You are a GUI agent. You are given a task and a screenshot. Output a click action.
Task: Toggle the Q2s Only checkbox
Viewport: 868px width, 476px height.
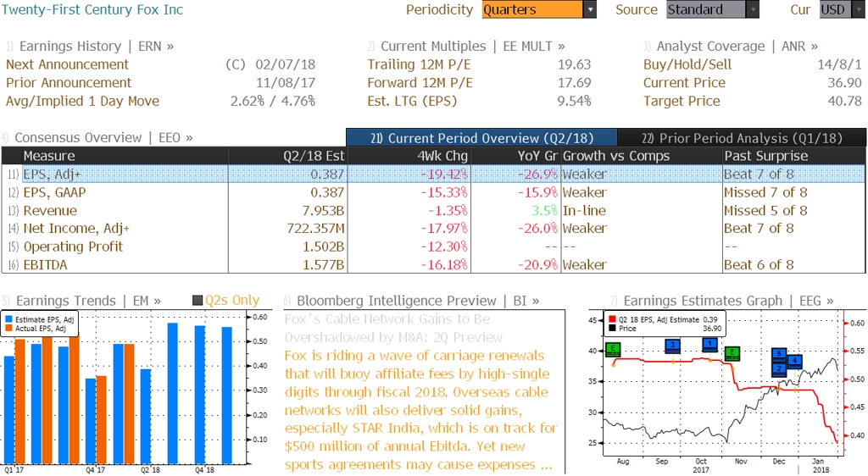point(197,301)
